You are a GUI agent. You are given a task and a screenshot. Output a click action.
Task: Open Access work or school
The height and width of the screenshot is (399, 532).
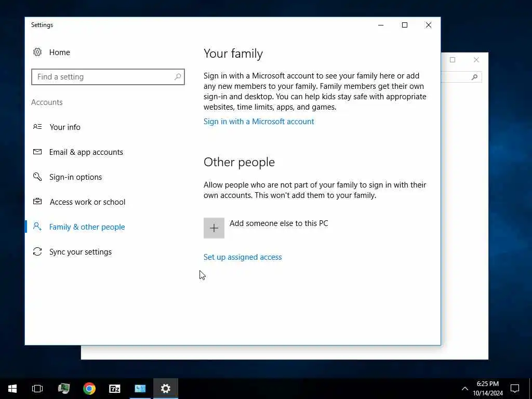tap(87, 202)
